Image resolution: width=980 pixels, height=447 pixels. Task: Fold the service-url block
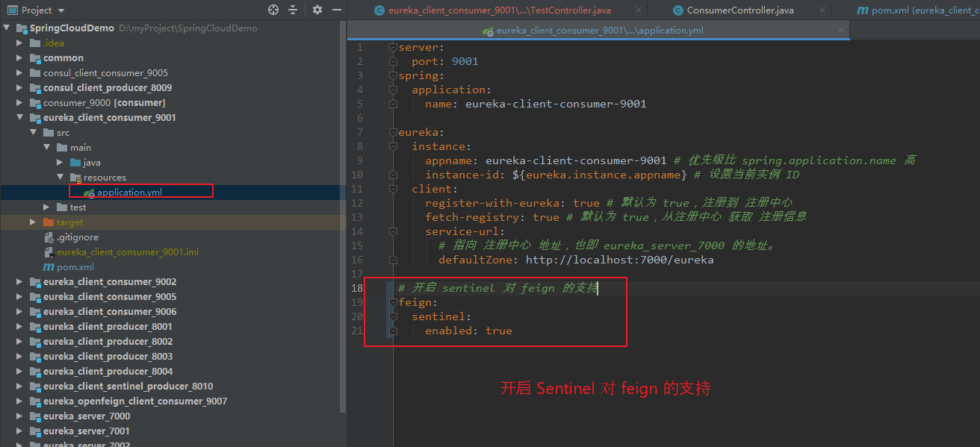click(394, 231)
